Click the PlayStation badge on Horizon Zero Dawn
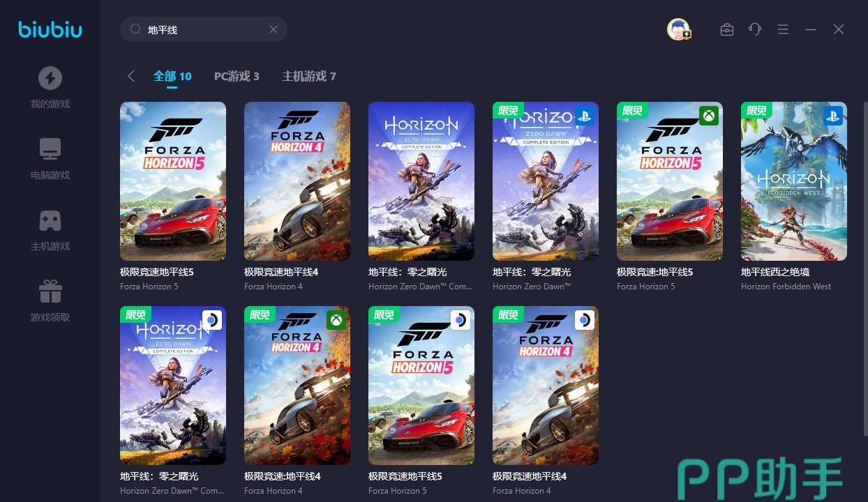 point(585,116)
